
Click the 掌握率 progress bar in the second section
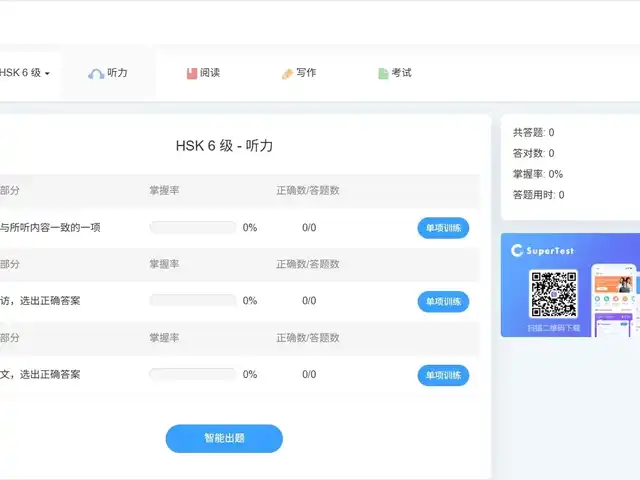(192, 301)
